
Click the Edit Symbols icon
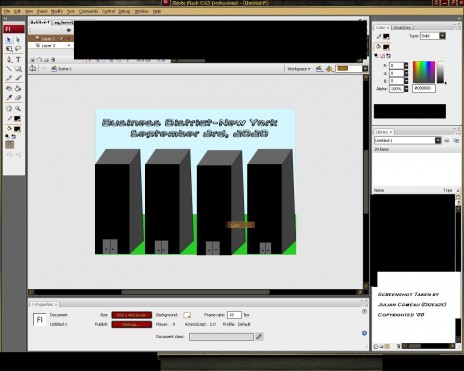(329, 69)
